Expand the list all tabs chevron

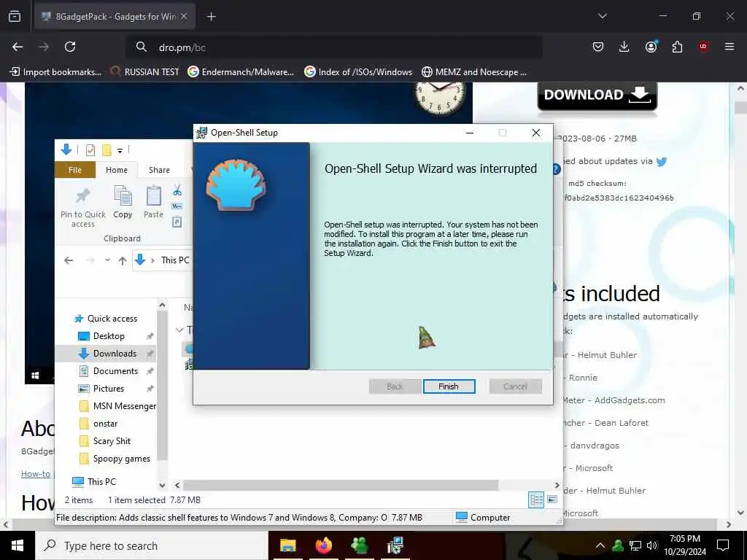point(602,16)
